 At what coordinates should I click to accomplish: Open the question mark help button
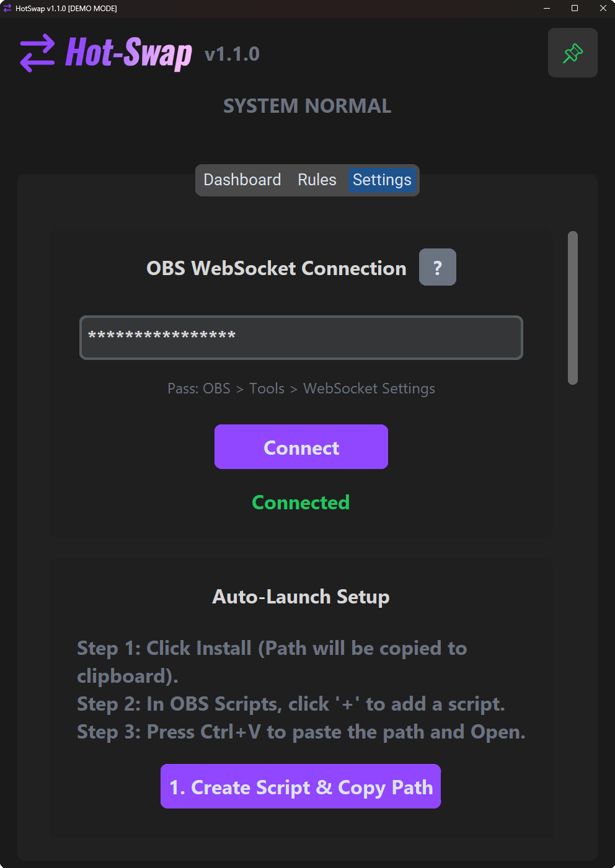tap(437, 267)
